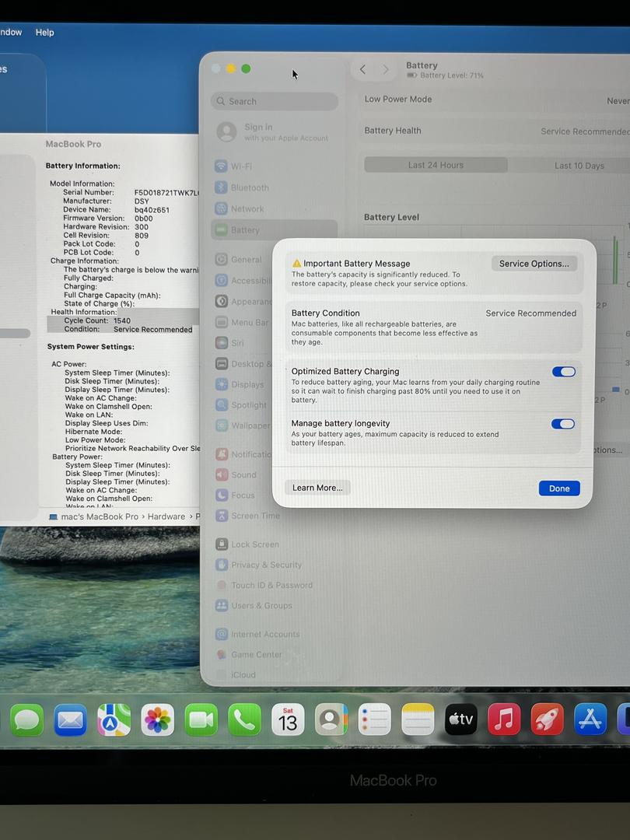This screenshot has height=840, width=630.
Task: Open the Mail app in the Dock
Action: tap(70, 719)
